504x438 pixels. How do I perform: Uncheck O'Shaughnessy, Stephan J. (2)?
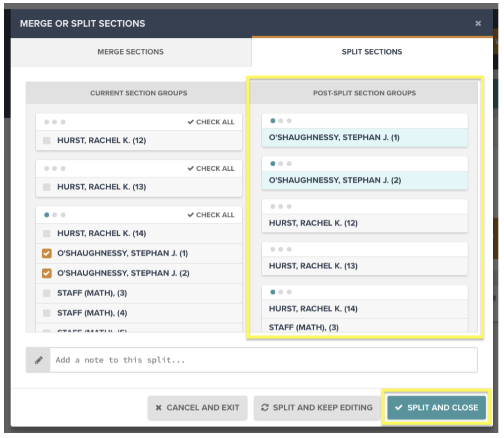47,273
